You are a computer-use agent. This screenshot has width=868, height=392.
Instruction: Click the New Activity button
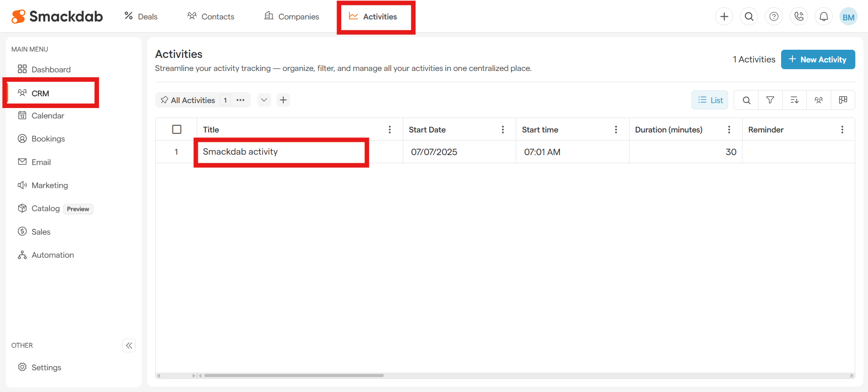pos(818,60)
